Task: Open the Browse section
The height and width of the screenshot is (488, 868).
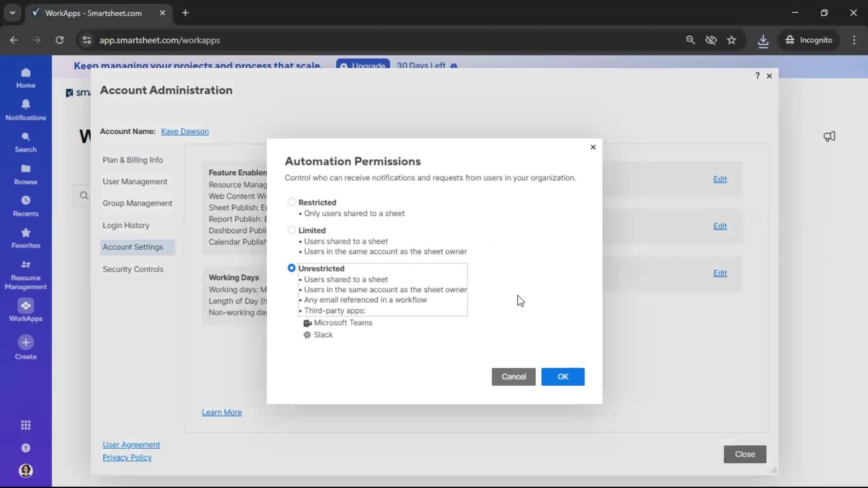Action: pos(26,174)
